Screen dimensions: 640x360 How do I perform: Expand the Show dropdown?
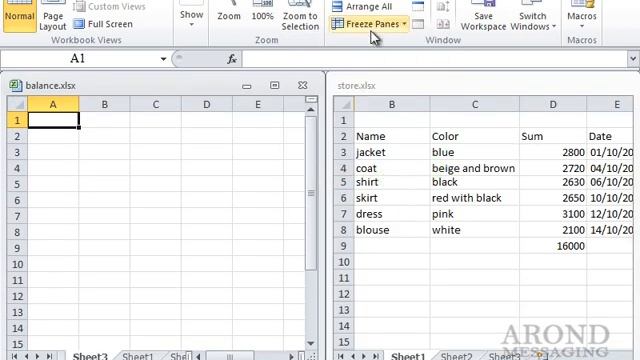click(191, 16)
